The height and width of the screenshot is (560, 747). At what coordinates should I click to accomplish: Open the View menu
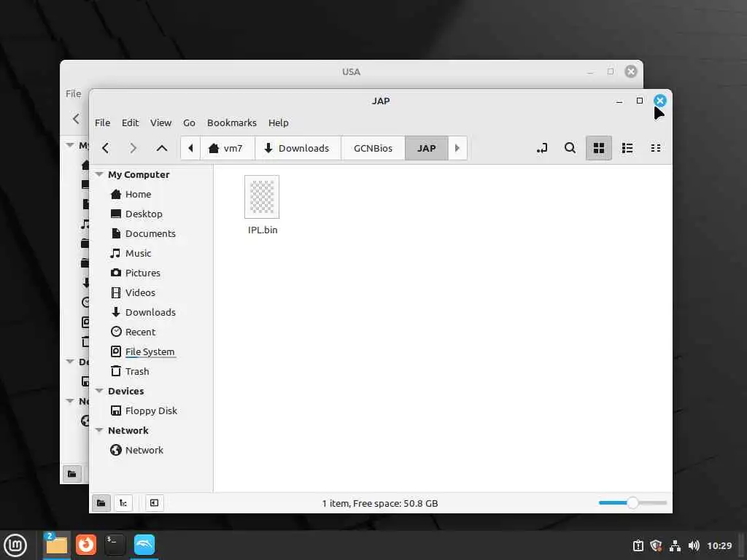pos(160,122)
